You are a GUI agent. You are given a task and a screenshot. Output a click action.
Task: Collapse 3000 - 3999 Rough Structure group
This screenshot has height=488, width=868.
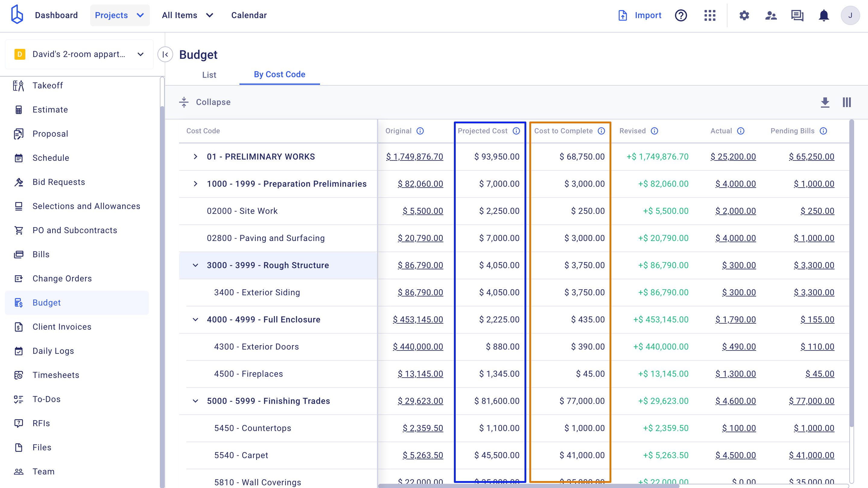click(x=195, y=265)
